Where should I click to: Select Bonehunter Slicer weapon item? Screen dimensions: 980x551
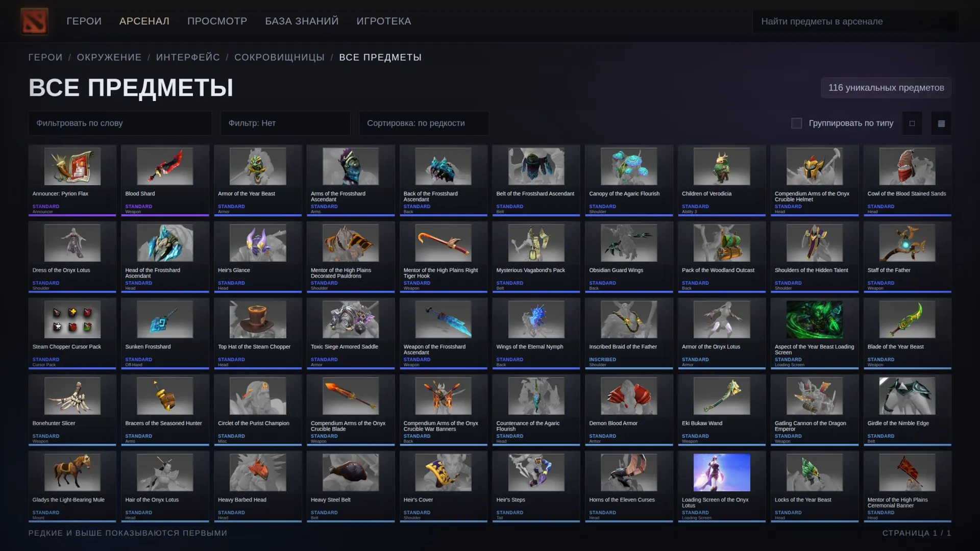tap(72, 410)
